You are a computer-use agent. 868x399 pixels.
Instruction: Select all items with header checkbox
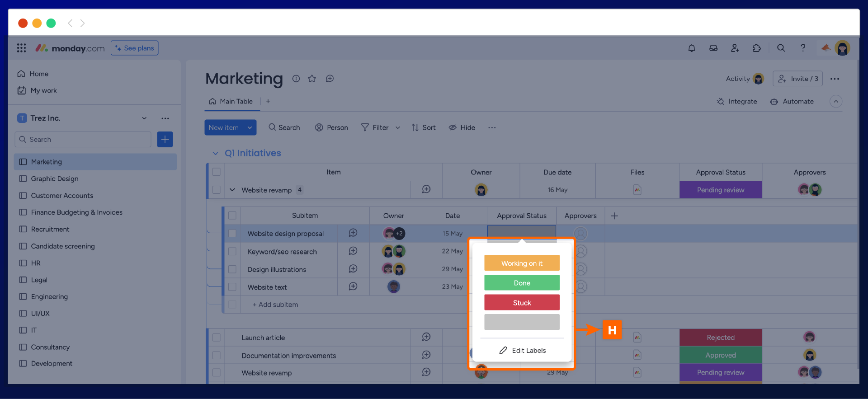click(x=217, y=172)
